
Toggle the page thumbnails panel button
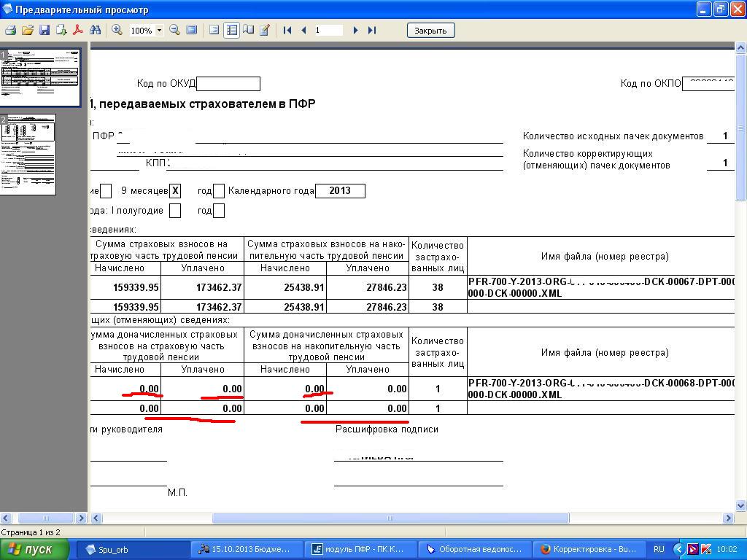pyautogui.click(x=231, y=31)
